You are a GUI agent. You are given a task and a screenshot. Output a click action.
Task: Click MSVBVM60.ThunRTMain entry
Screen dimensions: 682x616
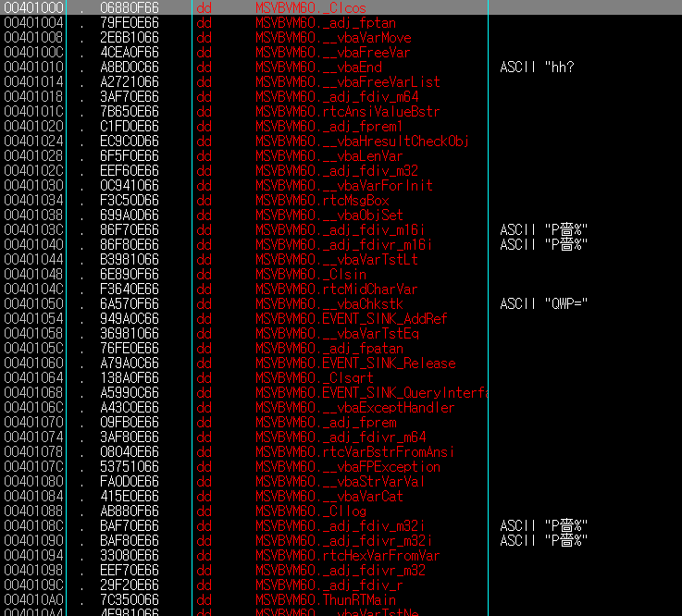tap(326, 599)
